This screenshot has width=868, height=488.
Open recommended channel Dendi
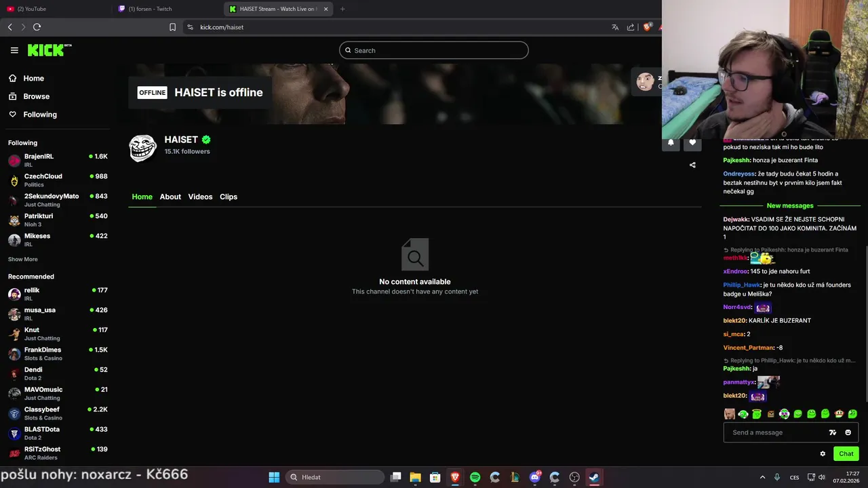tap(58, 373)
